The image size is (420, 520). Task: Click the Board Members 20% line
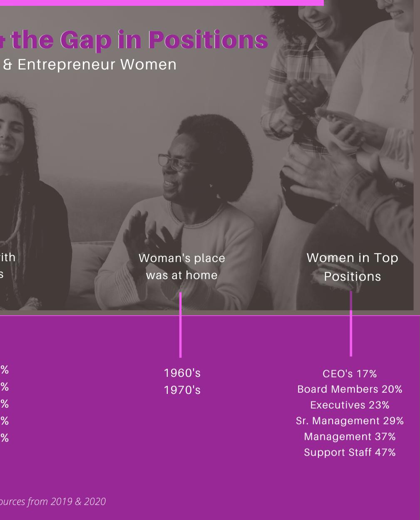[350, 389]
